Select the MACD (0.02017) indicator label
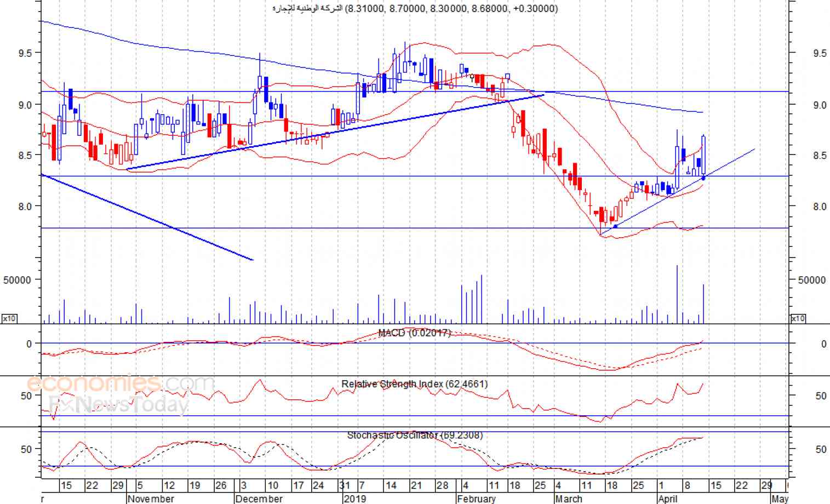This screenshot has width=830, height=504. click(x=414, y=333)
